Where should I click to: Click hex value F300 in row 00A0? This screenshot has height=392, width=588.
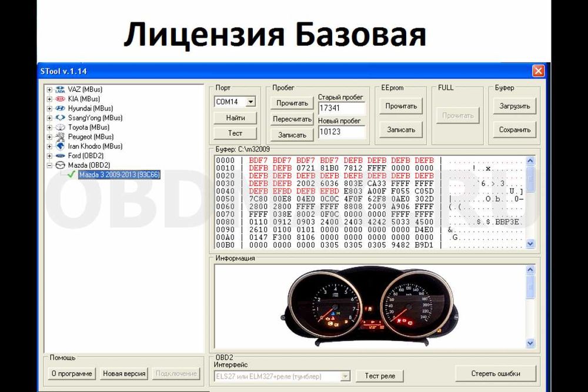coord(282,237)
